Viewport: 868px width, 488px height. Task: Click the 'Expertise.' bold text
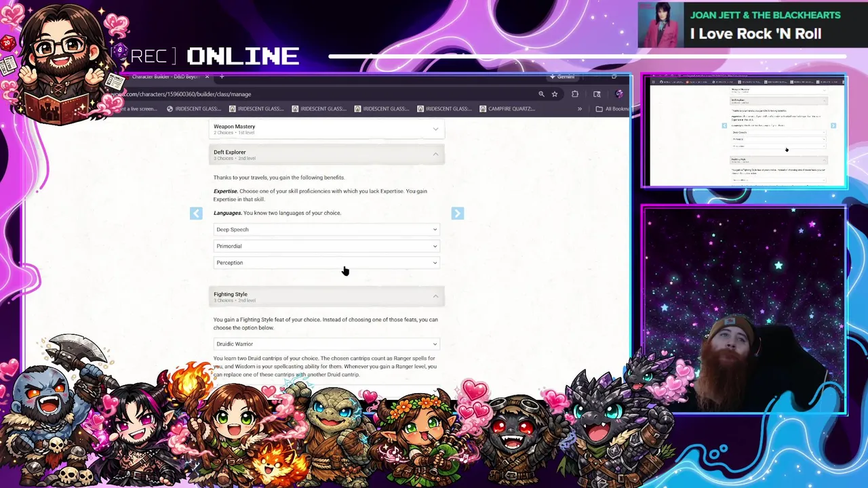pyautogui.click(x=226, y=191)
